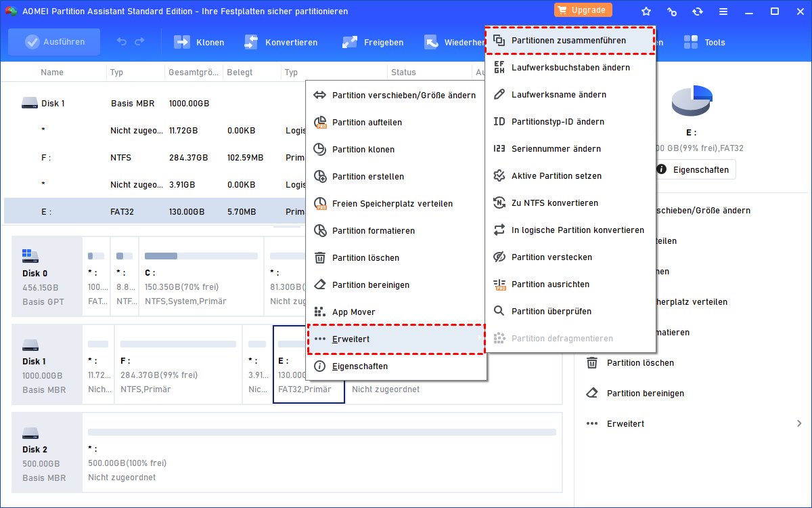812x508 pixels.
Task: Select the Disk 0 block in disk map
Action: [x=46, y=276]
